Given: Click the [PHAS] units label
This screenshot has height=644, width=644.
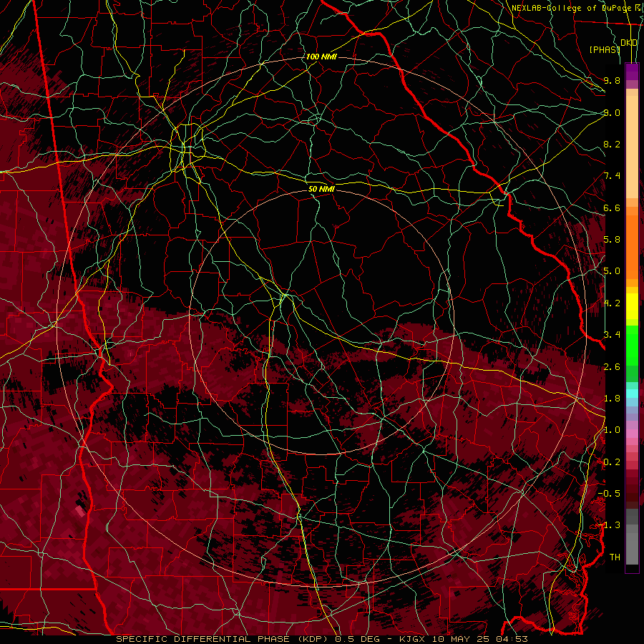Looking at the screenshot, I should 604,49.
